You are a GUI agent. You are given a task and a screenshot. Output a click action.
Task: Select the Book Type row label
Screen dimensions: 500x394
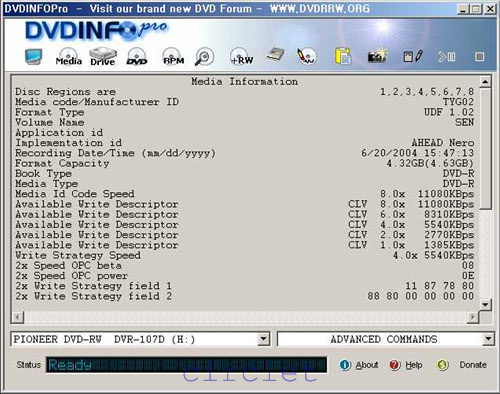tap(43, 174)
